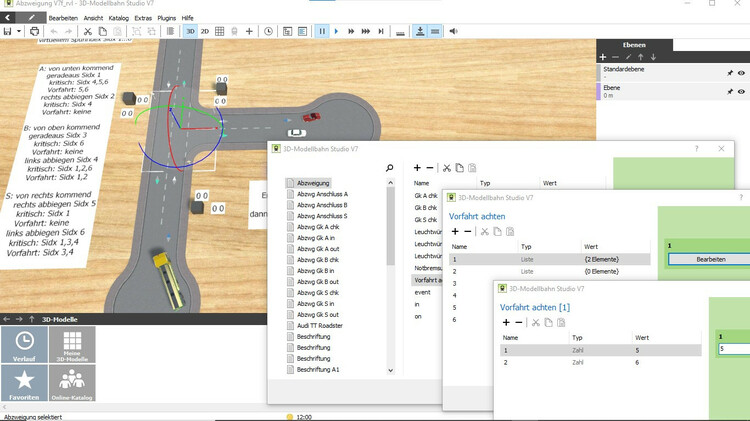Add entry with plus in Vorfahrt achten dialog
The width and height of the screenshot is (750, 421).
coord(455,232)
